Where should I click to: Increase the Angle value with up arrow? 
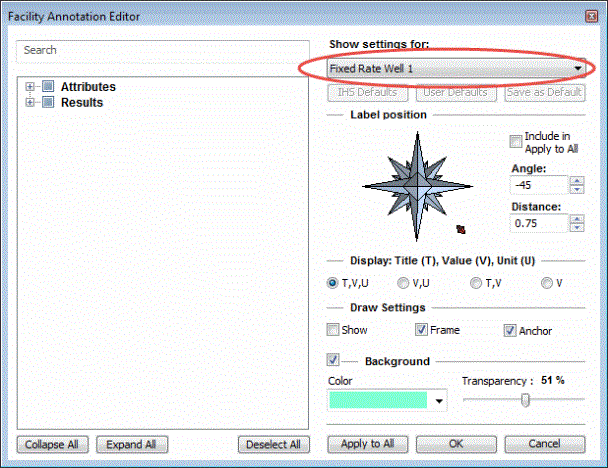pos(576,181)
